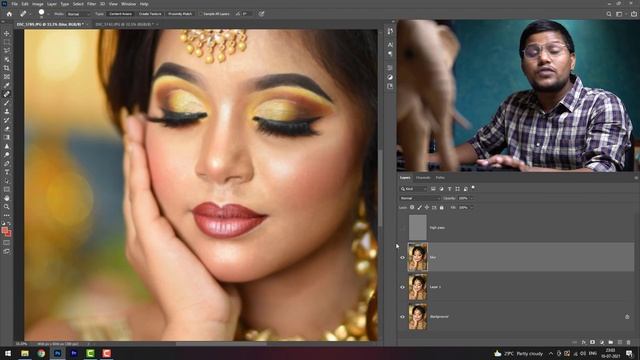
Task: Open the options bar Mode dropdown
Action: 78,14
